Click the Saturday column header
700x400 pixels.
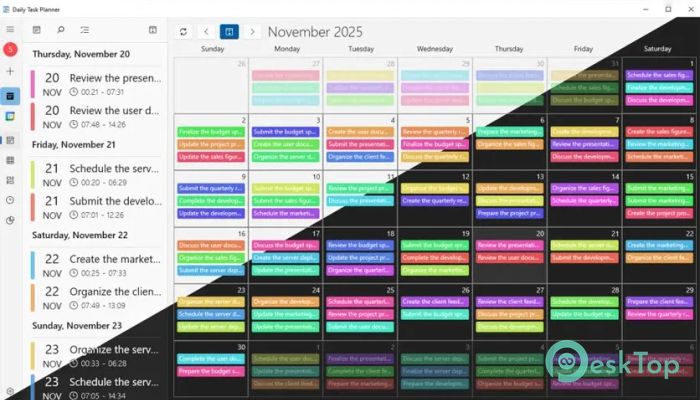[x=658, y=49]
